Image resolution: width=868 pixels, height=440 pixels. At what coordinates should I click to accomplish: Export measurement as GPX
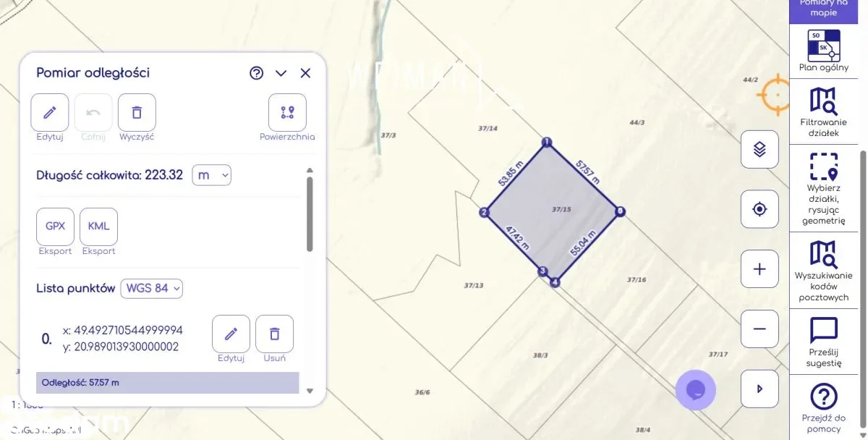(55, 227)
